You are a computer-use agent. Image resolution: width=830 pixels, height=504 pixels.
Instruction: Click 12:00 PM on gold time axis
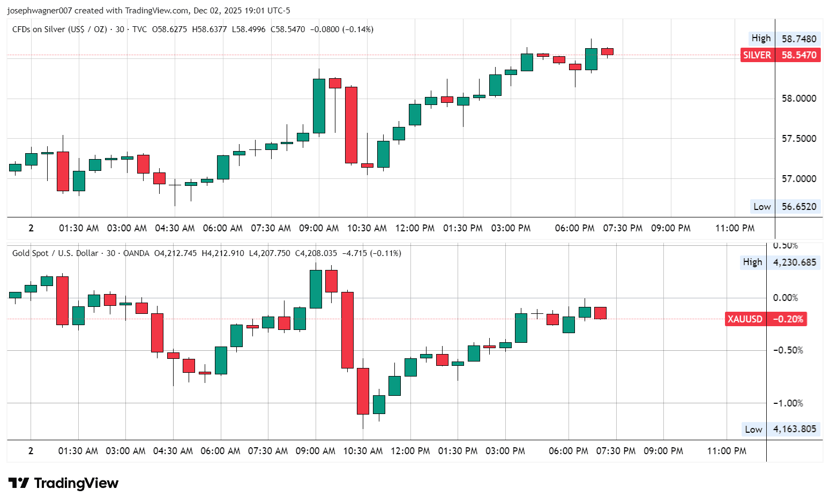point(410,451)
